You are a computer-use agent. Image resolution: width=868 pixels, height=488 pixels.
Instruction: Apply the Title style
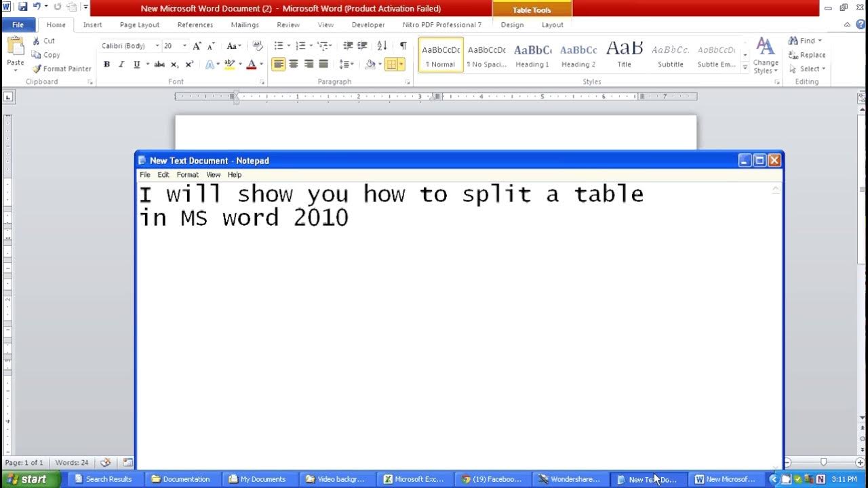tap(624, 54)
